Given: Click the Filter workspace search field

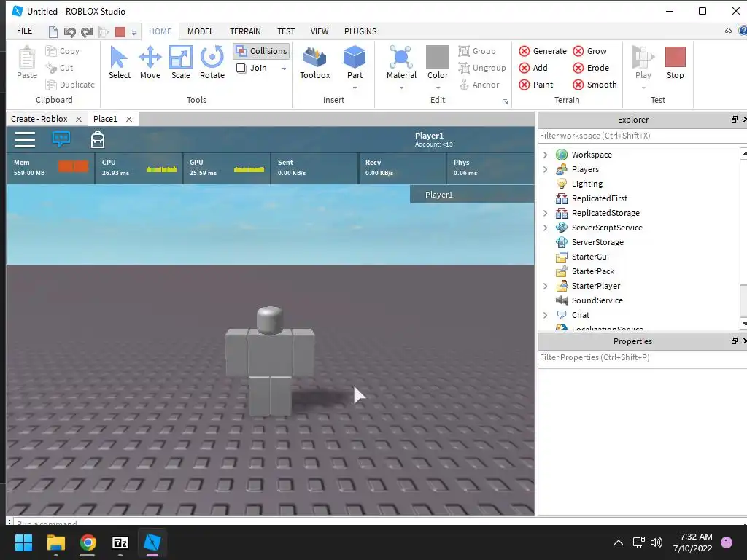Looking at the screenshot, I should click(640, 136).
